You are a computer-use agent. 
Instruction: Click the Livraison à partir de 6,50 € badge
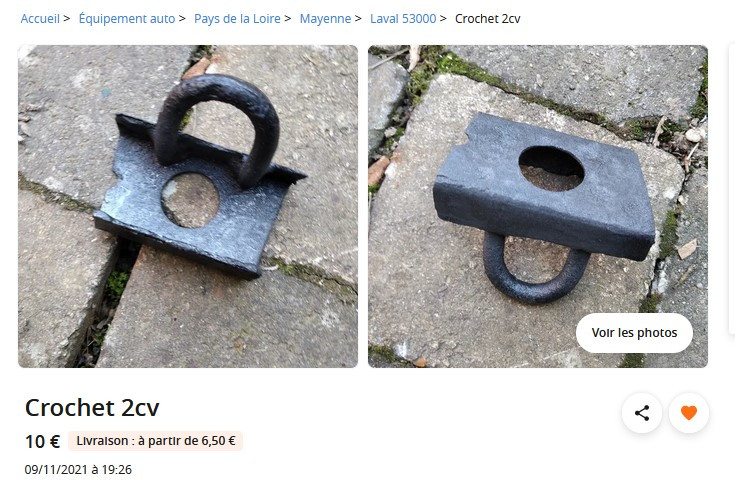point(156,441)
